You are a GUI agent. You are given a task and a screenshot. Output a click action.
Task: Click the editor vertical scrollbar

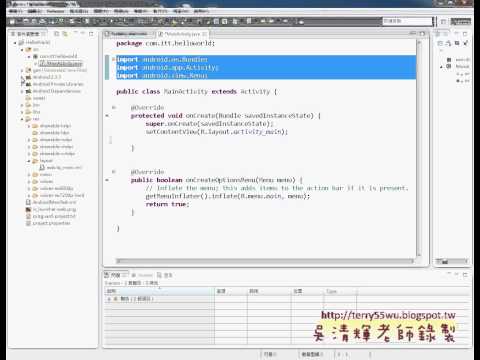[x=419, y=148]
